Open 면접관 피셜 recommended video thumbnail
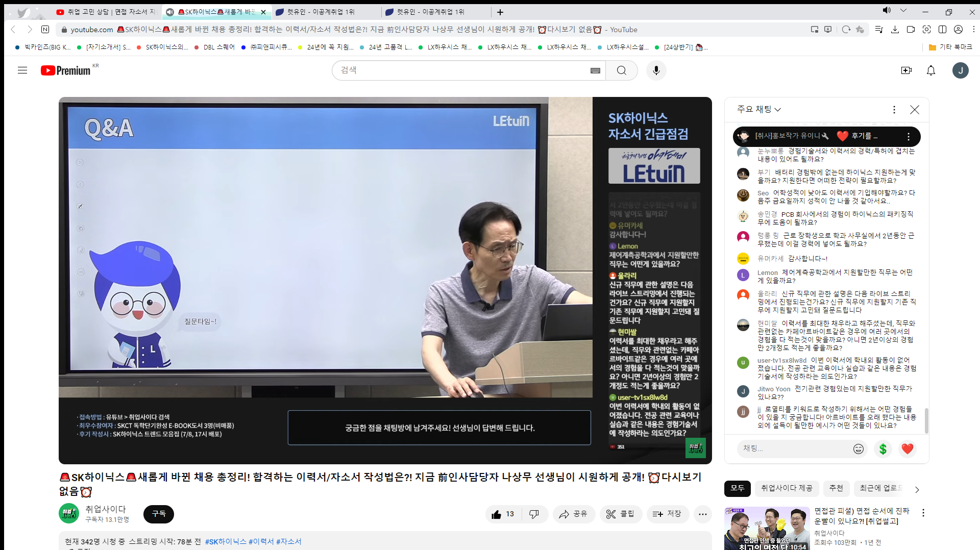980x550 pixels. coord(767,529)
